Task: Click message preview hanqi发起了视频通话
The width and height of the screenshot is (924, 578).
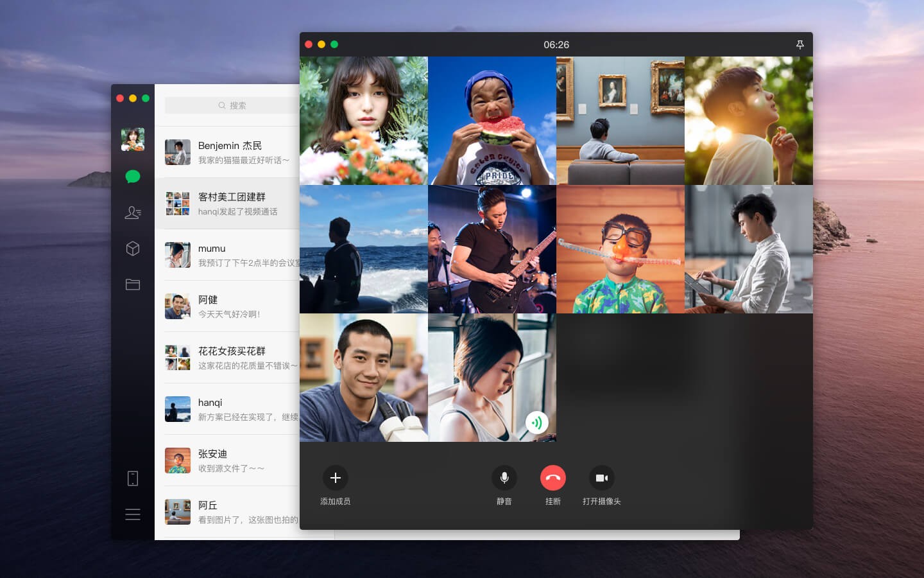Action: tap(237, 211)
